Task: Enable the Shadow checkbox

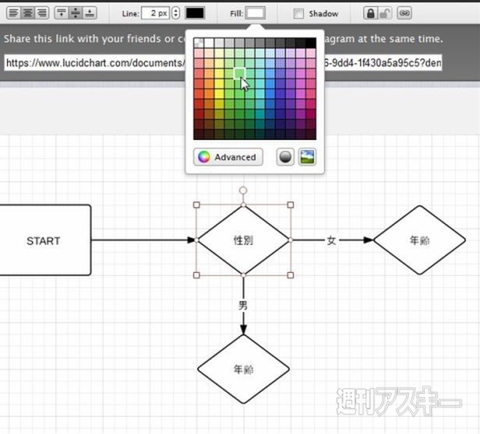Action: click(x=298, y=14)
